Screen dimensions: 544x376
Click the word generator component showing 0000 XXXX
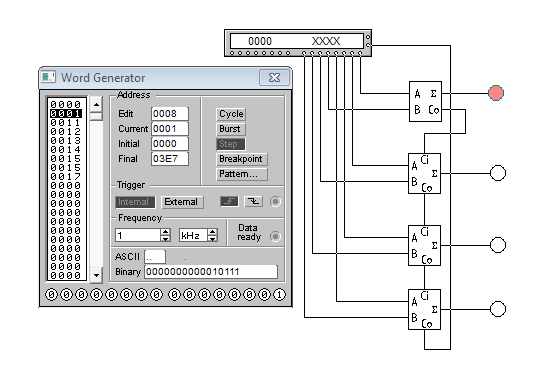[298, 43]
